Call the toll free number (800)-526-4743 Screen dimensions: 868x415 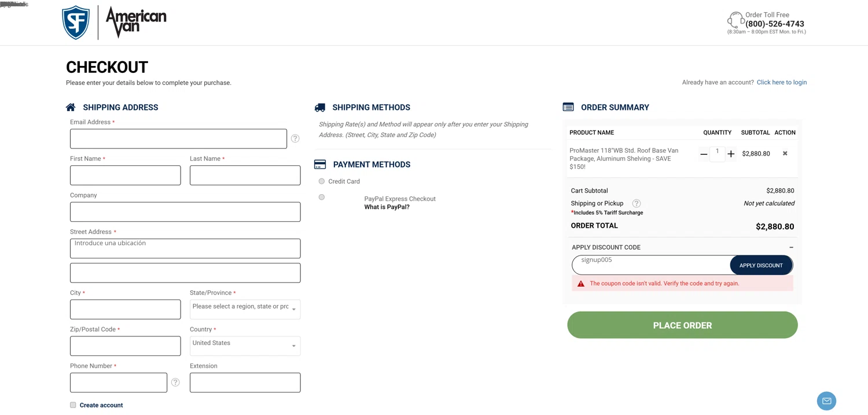(775, 24)
